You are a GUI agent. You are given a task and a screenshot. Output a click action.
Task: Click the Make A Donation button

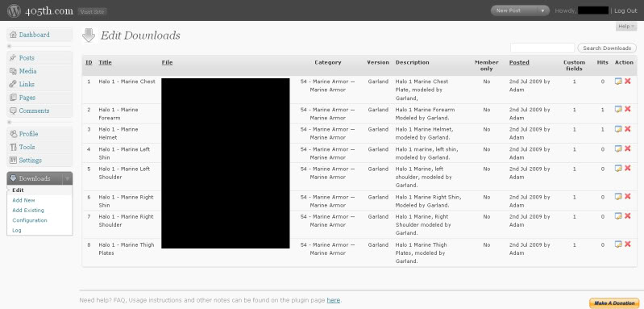point(614,303)
